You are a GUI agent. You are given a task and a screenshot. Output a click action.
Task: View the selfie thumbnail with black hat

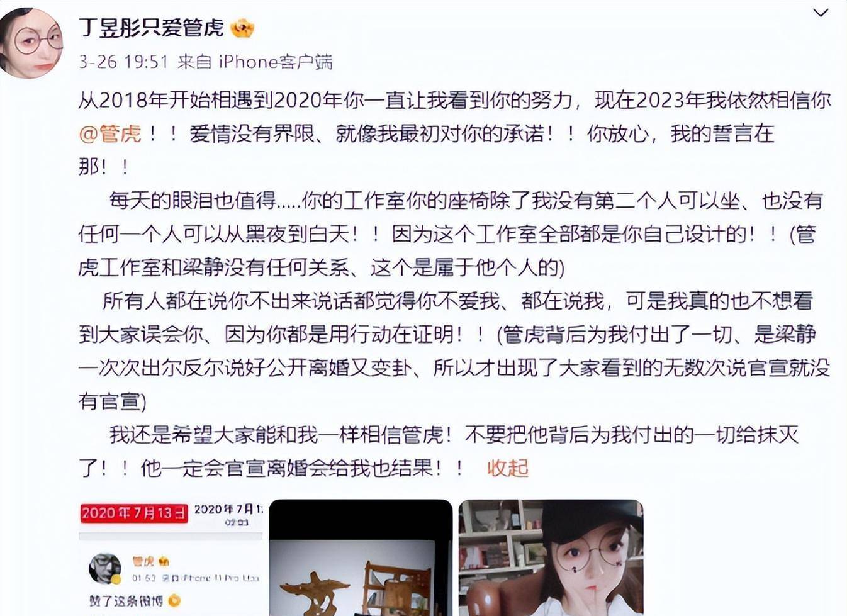click(x=551, y=557)
